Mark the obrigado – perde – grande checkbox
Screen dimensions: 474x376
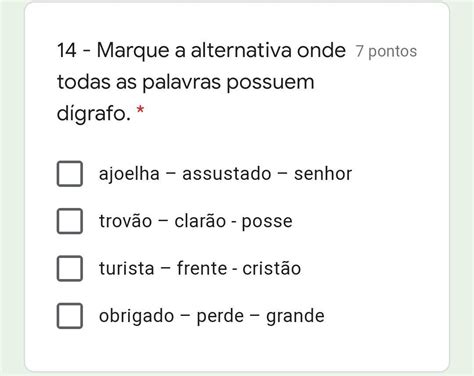tap(70, 316)
